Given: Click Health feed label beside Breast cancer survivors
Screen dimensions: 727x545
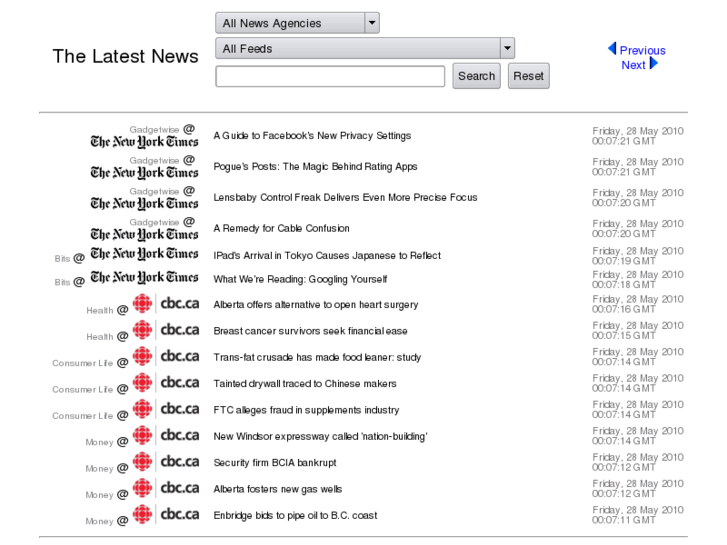Looking at the screenshot, I should tap(100, 337).
